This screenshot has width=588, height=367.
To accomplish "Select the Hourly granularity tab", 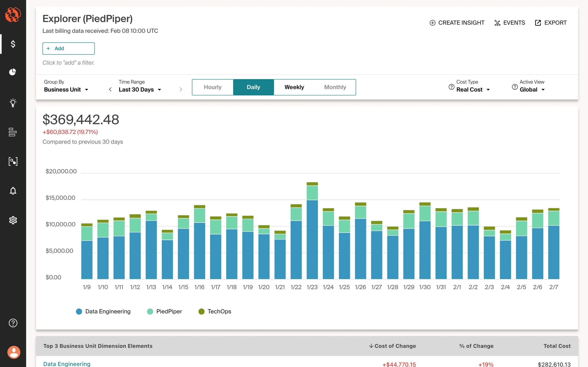I will 213,87.
